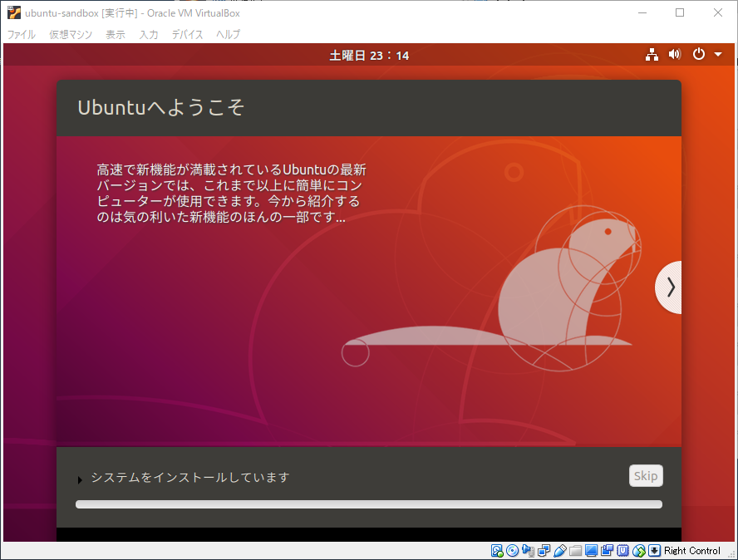Click the Ubuntu volume speaker icon

[x=675, y=55]
